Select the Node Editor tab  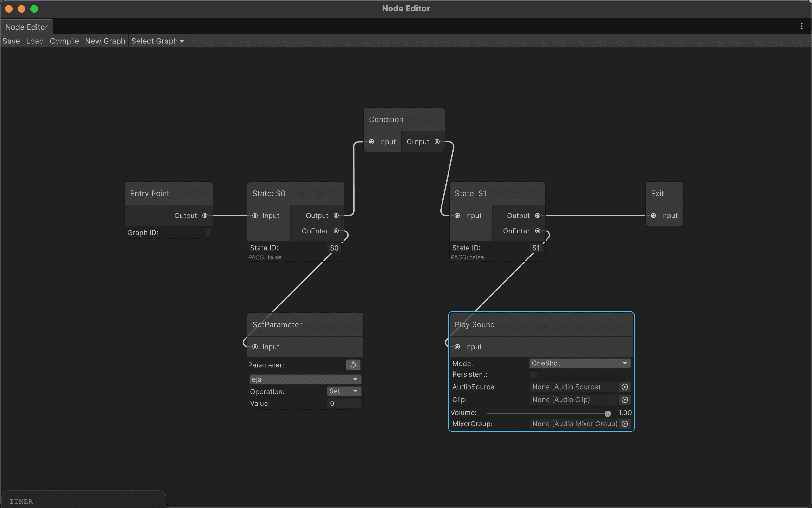pyautogui.click(x=27, y=27)
